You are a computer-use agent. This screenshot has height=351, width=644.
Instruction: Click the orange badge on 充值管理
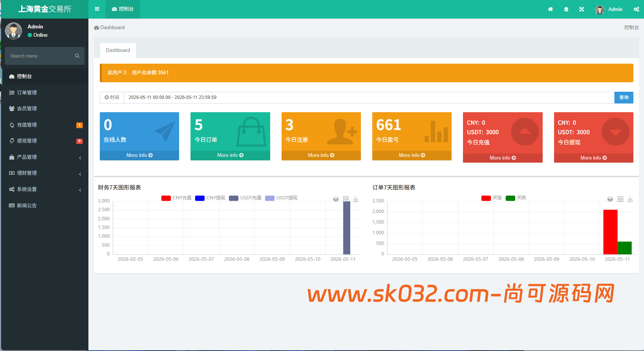click(79, 125)
